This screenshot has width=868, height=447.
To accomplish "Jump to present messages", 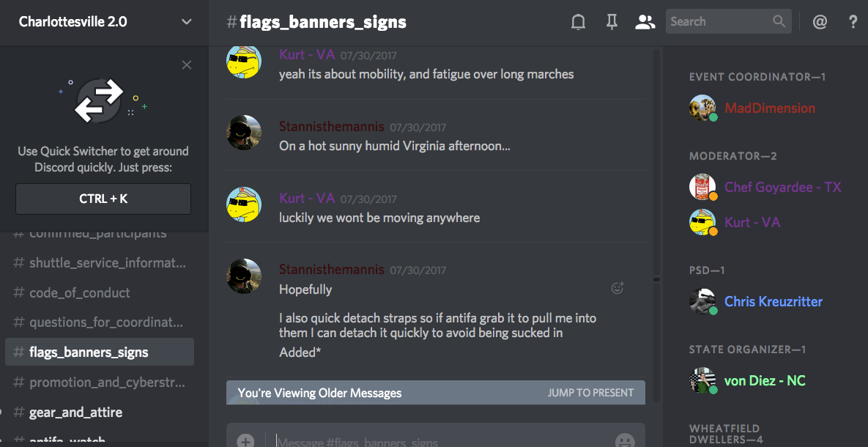I will [x=590, y=393].
